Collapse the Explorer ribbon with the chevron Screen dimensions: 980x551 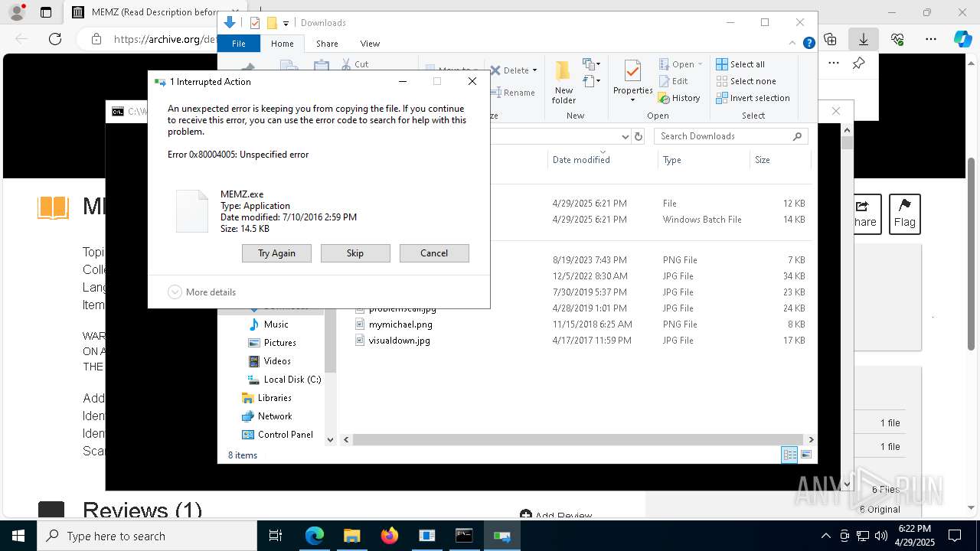(x=794, y=44)
